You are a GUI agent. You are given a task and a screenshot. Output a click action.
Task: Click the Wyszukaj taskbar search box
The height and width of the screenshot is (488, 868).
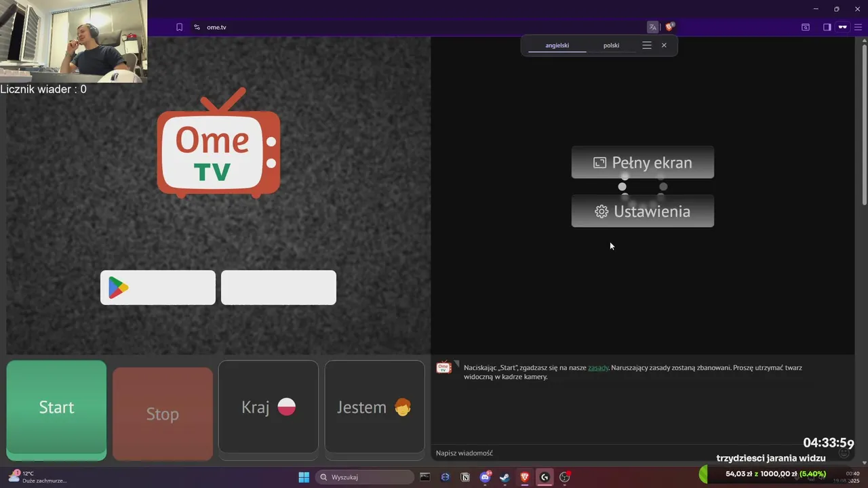[x=366, y=477]
